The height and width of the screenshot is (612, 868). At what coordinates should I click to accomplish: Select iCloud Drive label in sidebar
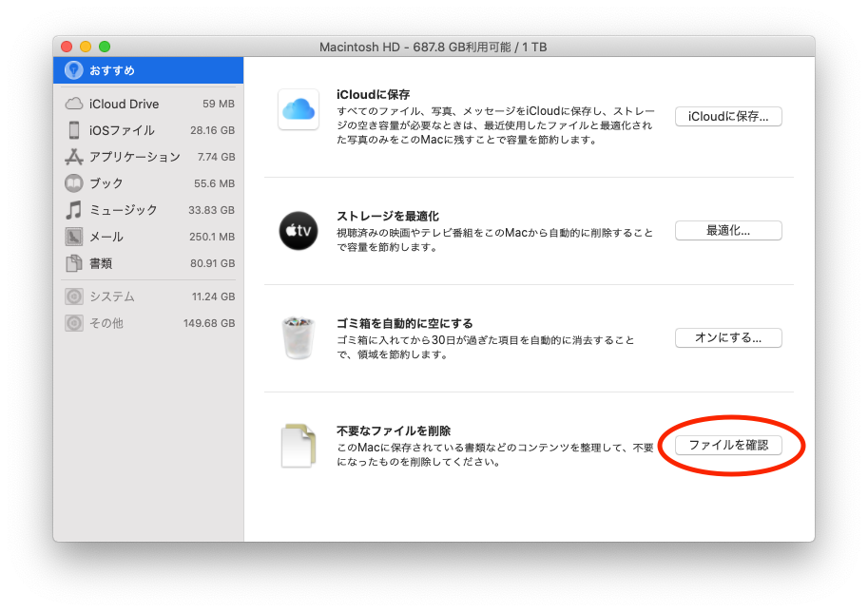(124, 104)
